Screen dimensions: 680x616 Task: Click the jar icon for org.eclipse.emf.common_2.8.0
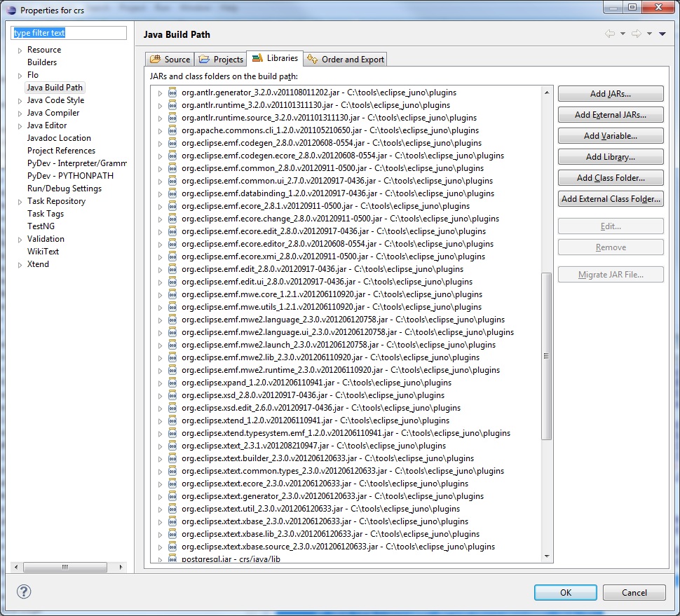coord(172,167)
